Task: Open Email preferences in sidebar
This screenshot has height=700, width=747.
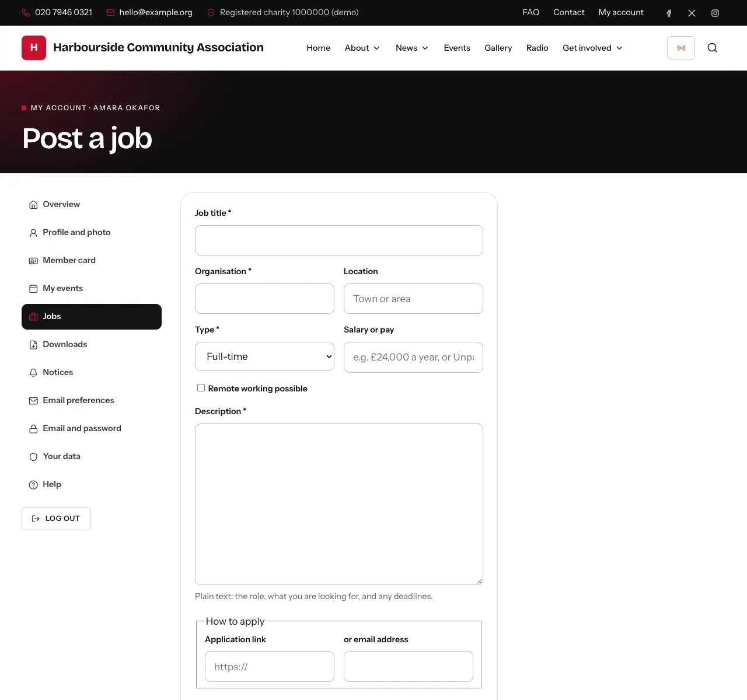Action: pos(92,401)
